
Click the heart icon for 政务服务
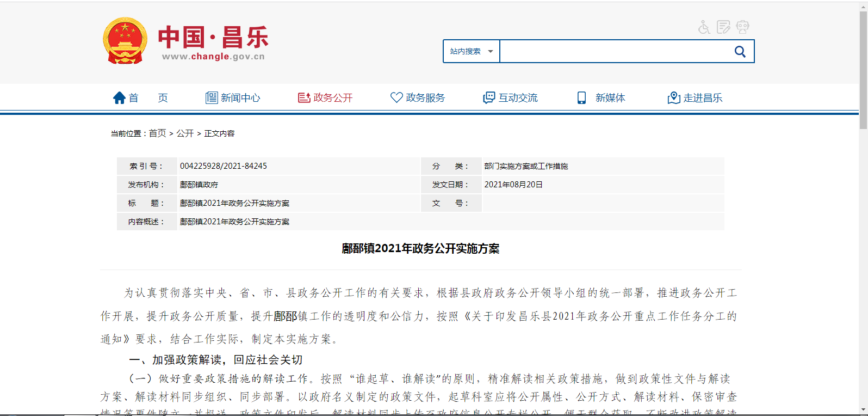396,97
